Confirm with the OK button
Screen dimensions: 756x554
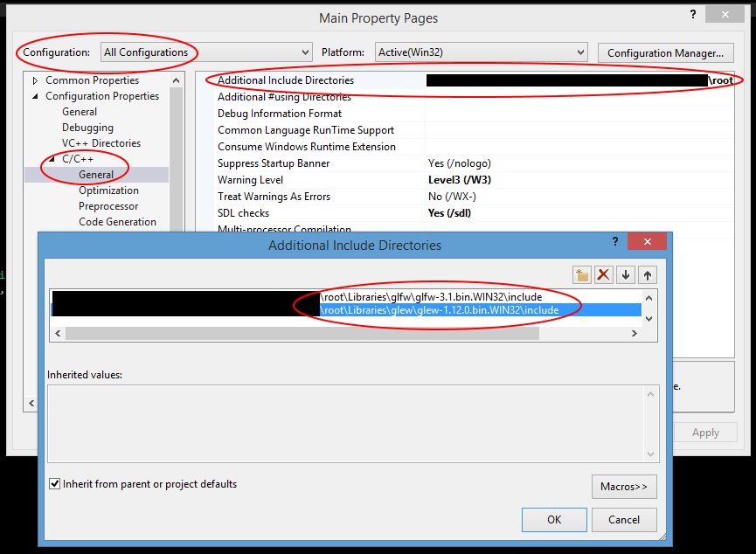pyautogui.click(x=554, y=520)
